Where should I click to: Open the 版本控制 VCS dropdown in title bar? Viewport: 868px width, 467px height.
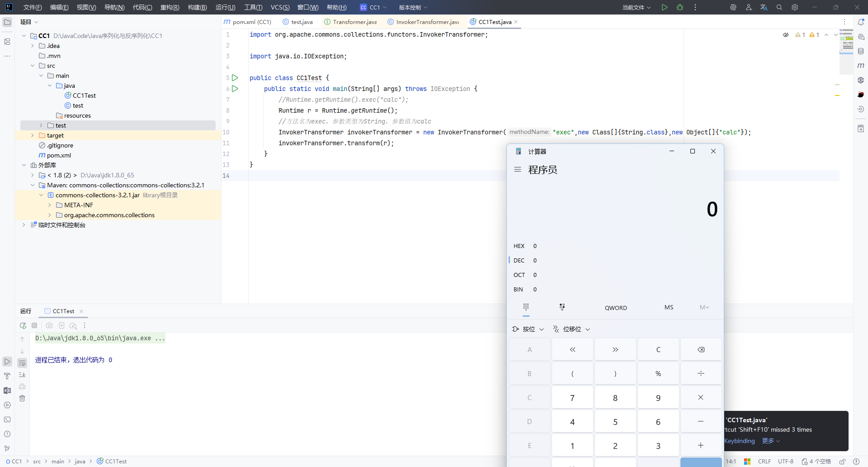tap(413, 7)
